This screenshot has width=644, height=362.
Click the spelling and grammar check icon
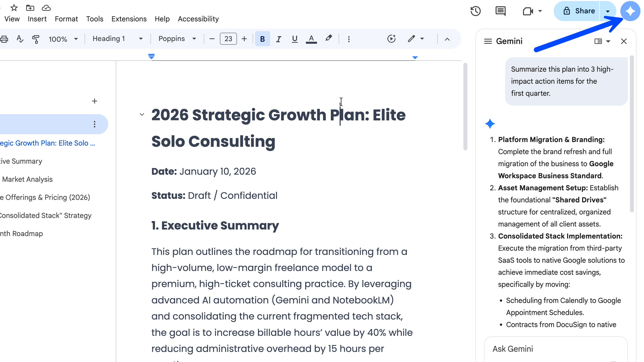tap(20, 39)
